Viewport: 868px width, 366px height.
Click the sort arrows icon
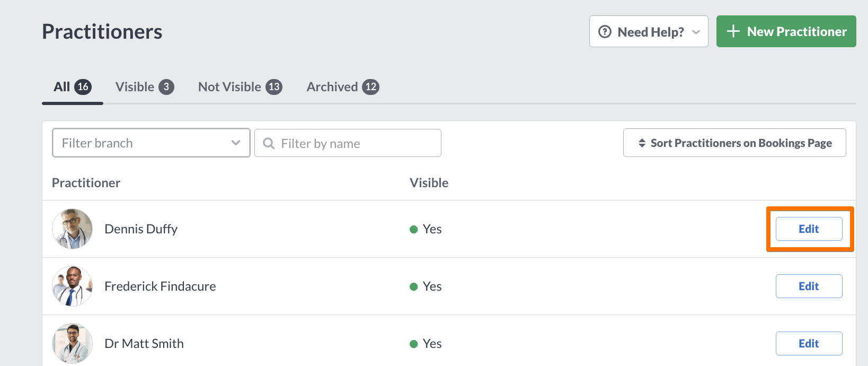pos(642,143)
